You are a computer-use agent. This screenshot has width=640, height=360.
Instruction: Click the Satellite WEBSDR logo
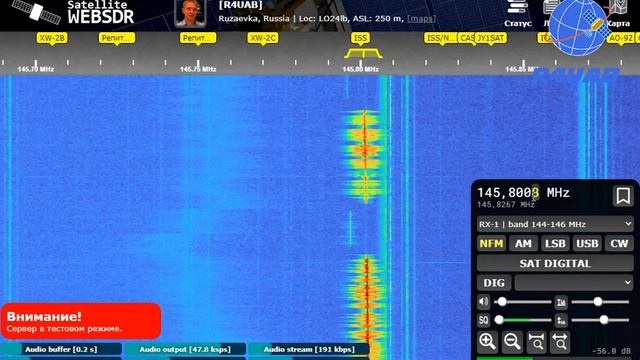point(73,13)
